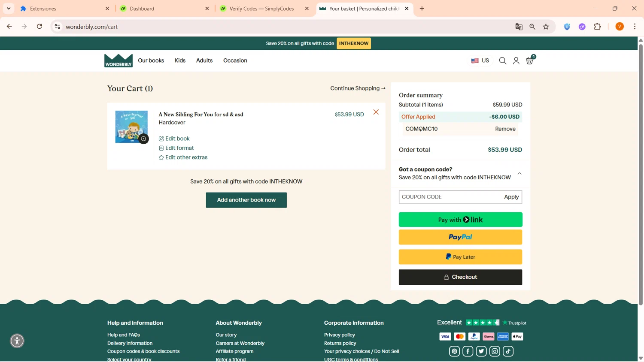This screenshot has height=362, width=644.
Task: Open Returns policy footer link
Action: click(340, 343)
